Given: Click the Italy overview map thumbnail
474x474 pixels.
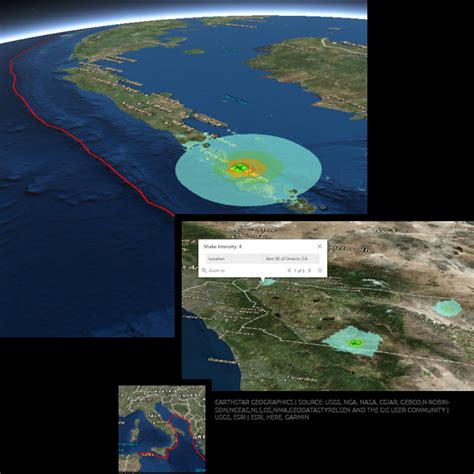Looking at the screenshot, I should tap(162, 428).
